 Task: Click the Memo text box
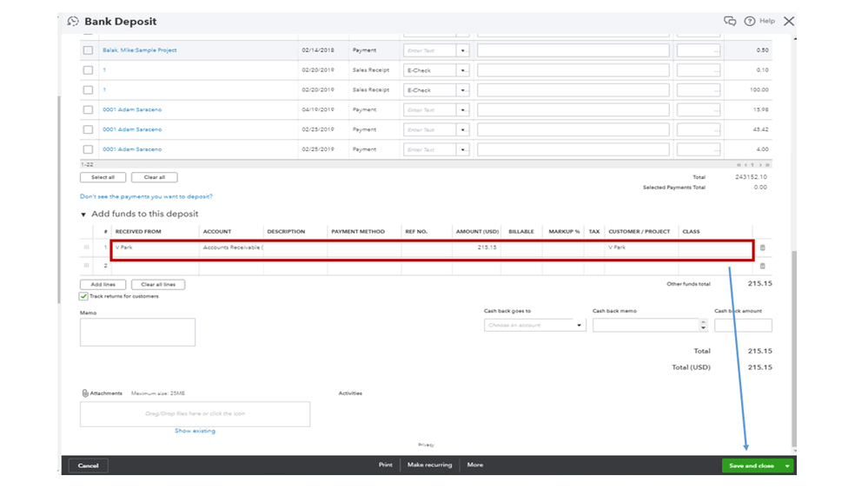137,332
